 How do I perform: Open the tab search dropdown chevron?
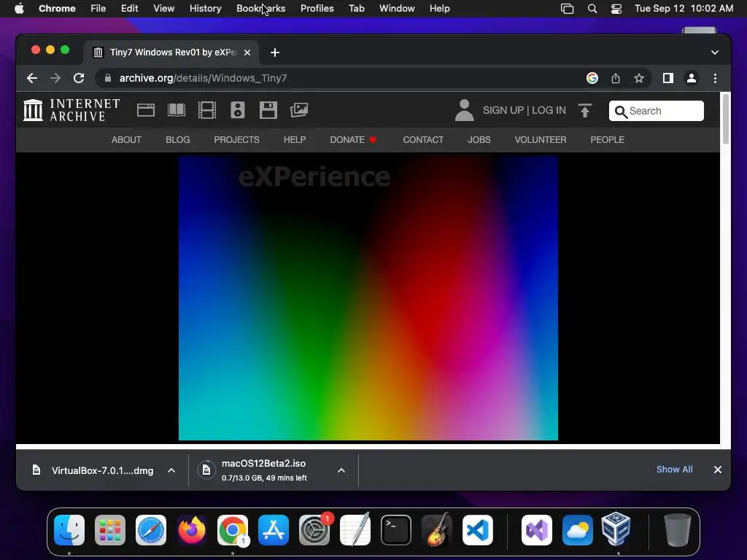715,52
